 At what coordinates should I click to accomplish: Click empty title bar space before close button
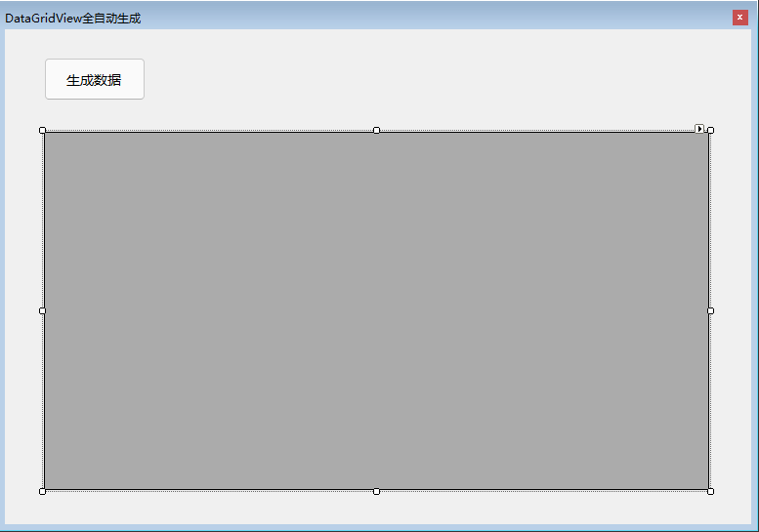point(436,18)
